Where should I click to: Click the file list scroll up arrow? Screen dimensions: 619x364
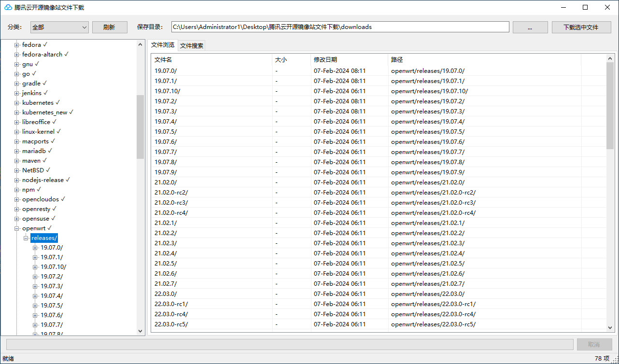[x=610, y=58]
